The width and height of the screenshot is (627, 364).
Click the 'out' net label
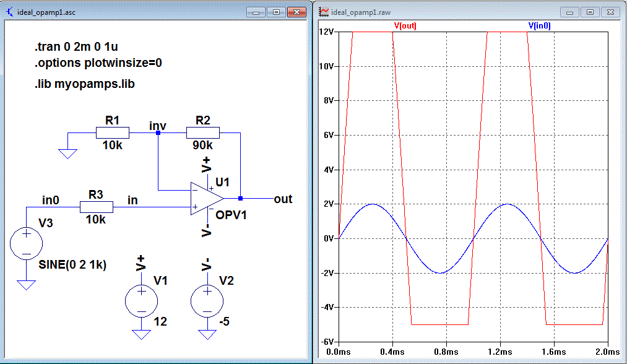(283, 199)
